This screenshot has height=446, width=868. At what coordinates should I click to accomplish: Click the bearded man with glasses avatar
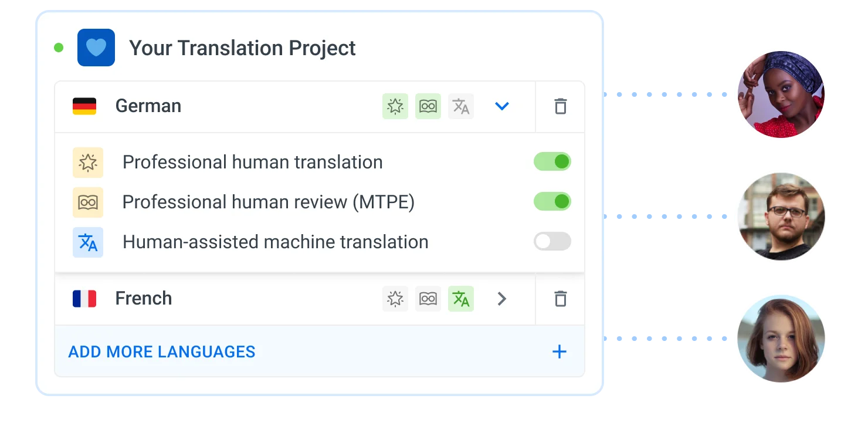tap(781, 217)
